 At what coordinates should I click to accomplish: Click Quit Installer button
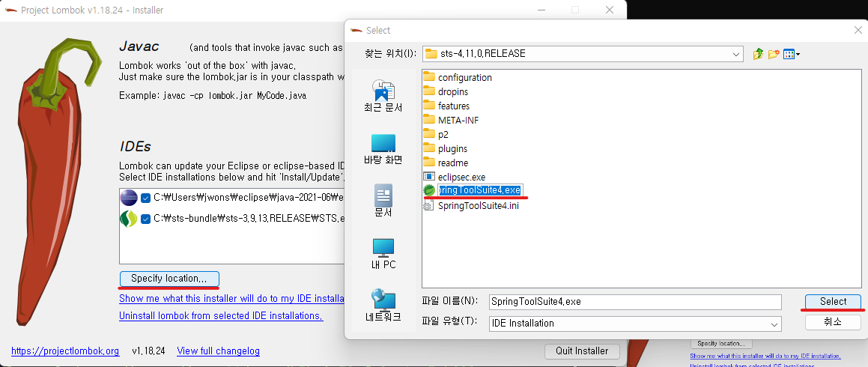tap(582, 351)
